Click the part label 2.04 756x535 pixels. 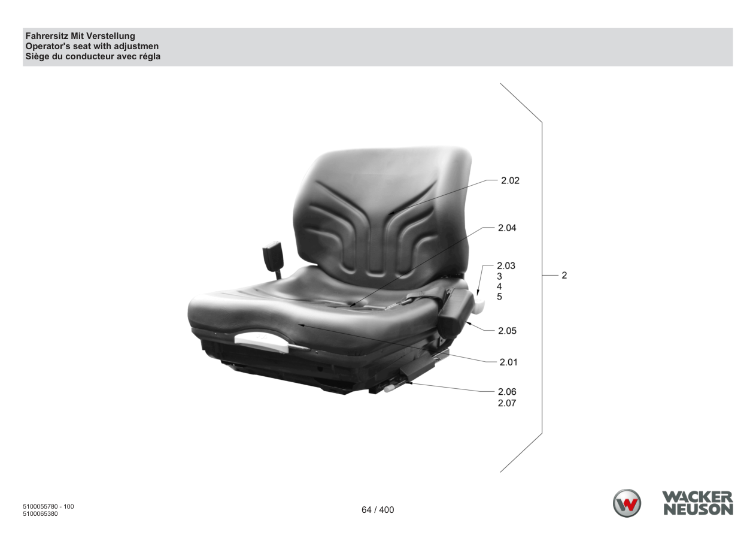(506, 228)
